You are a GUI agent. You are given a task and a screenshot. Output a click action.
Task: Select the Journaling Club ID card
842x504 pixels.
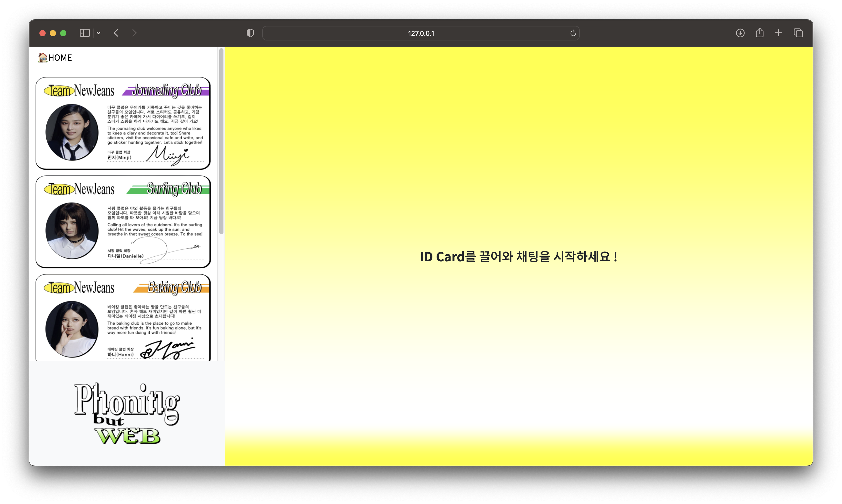(123, 123)
